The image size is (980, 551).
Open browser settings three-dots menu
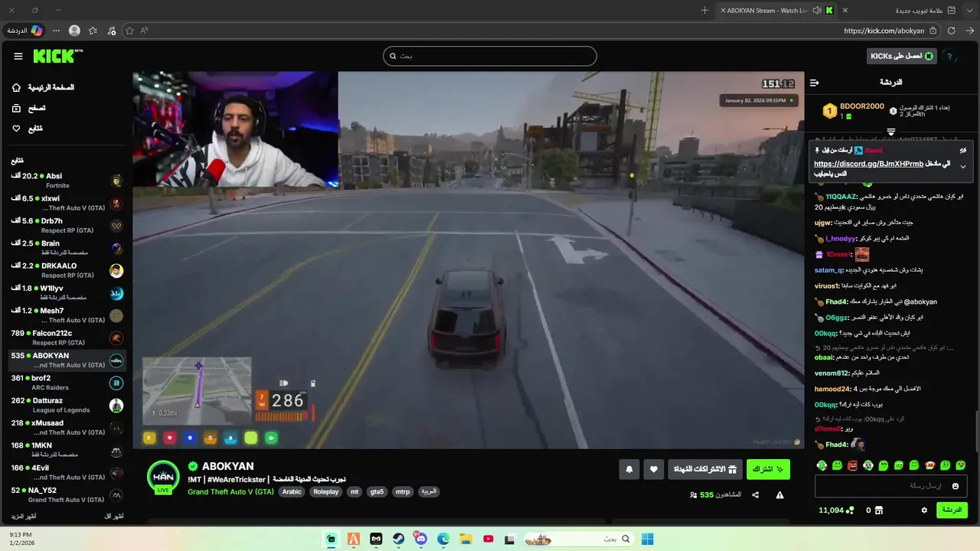[x=56, y=31]
